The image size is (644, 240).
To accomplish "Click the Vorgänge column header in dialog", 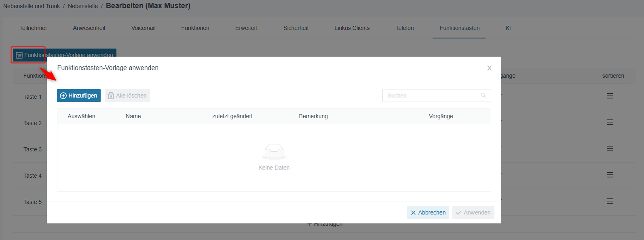I will (x=441, y=116).
